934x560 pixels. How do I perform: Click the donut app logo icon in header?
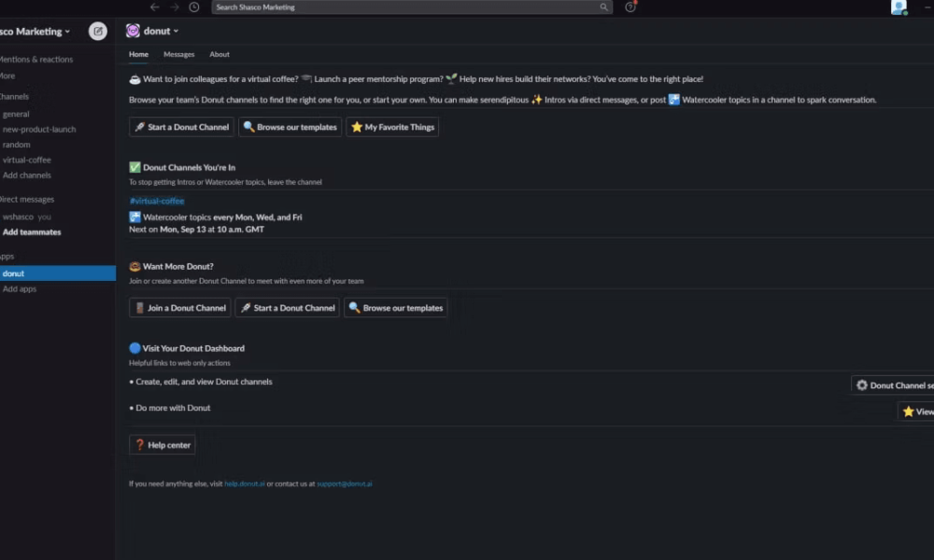point(133,31)
